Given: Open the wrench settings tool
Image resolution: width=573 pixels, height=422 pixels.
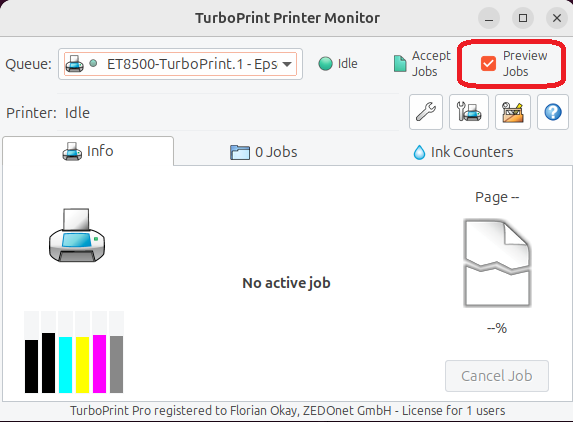Looking at the screenshot, I should 426,112.
